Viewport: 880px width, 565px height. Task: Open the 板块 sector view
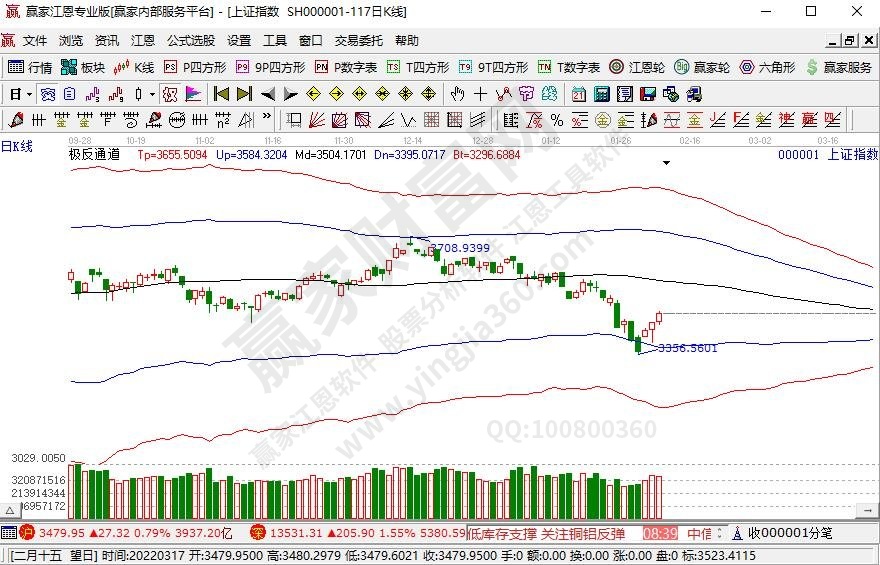click(x=83, y=67)
